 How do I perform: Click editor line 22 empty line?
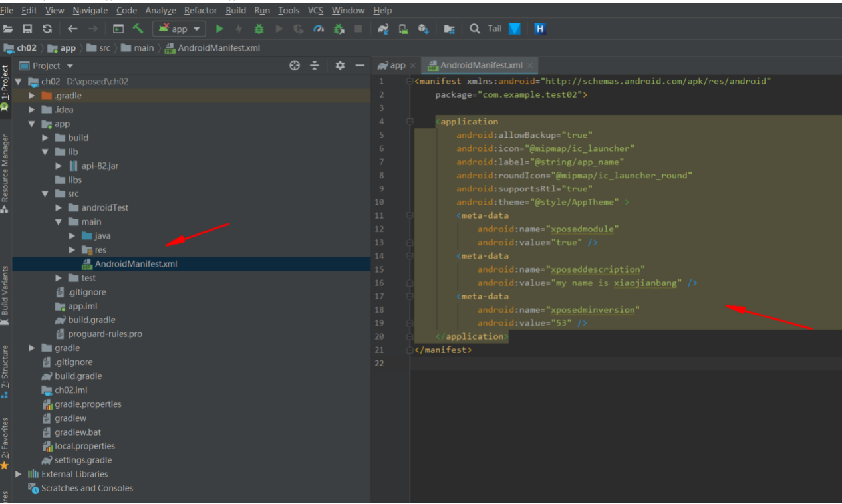pyautogui.click(x=625, y=363)
